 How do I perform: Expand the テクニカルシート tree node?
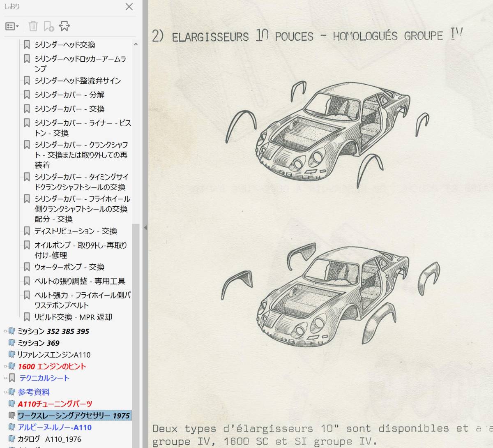click(5, 378)
